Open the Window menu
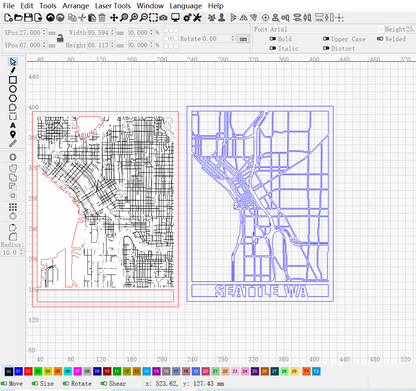416x391 pixels. coord(150,6)
